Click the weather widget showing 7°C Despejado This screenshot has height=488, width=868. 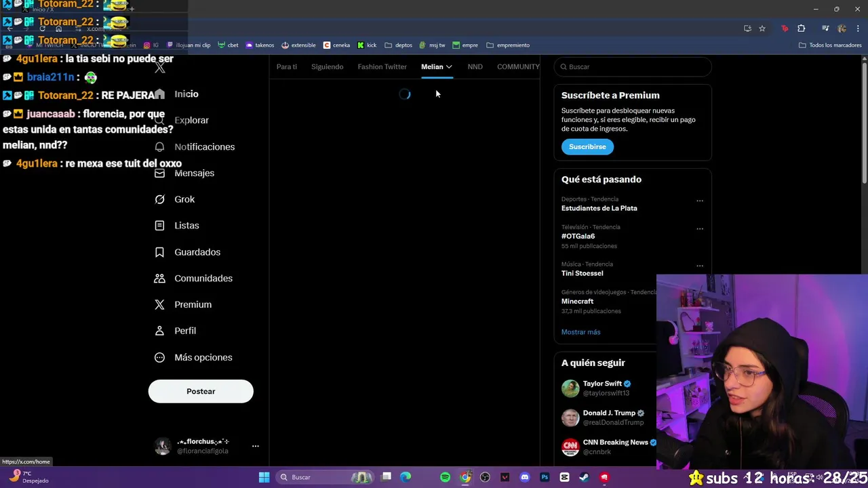tap(27, 477)
